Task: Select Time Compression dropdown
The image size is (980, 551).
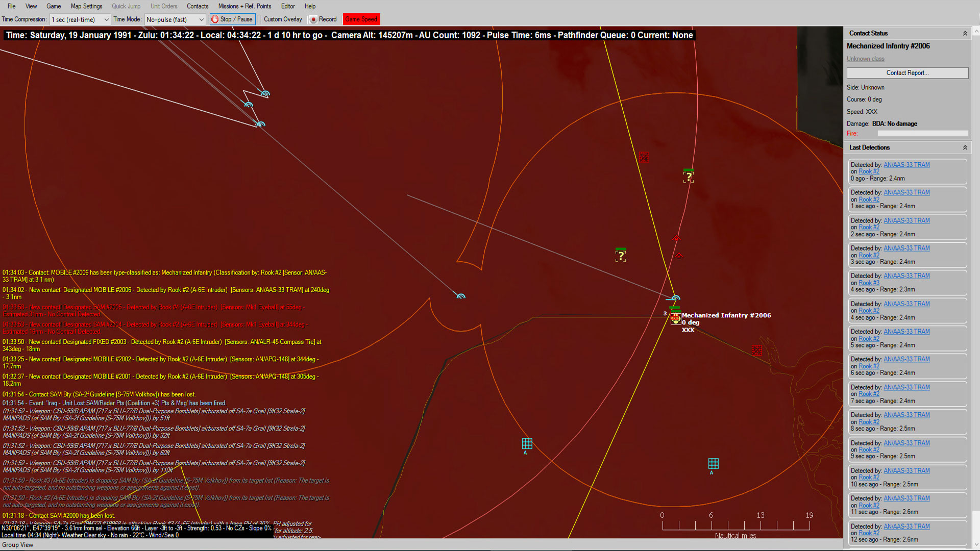Action: pos(80,19)
